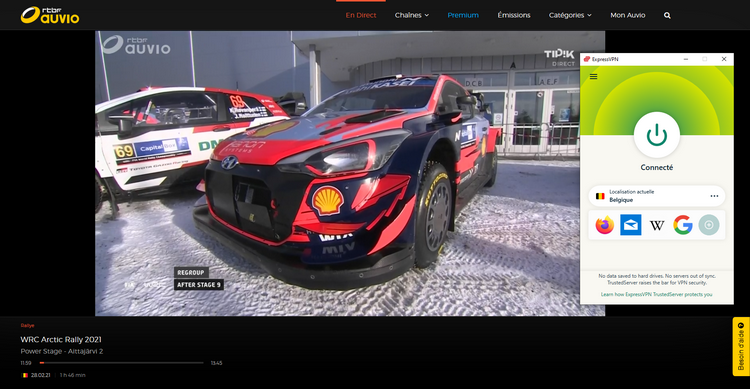Open the ExpressVPN hamburger menu
Image resolution: width=750 pixels, height=389 pixels.
pos(593,77)
